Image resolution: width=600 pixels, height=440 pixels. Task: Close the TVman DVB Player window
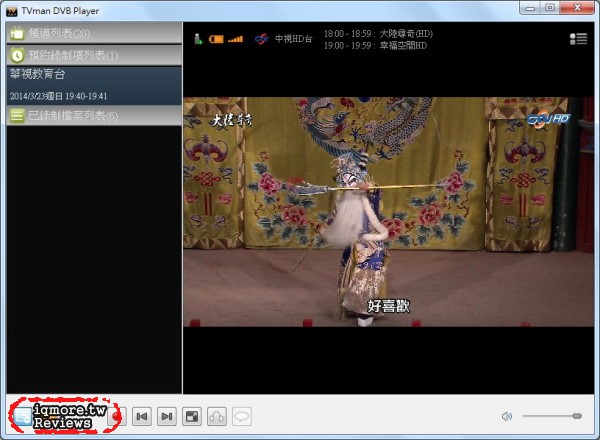point(577,8)
